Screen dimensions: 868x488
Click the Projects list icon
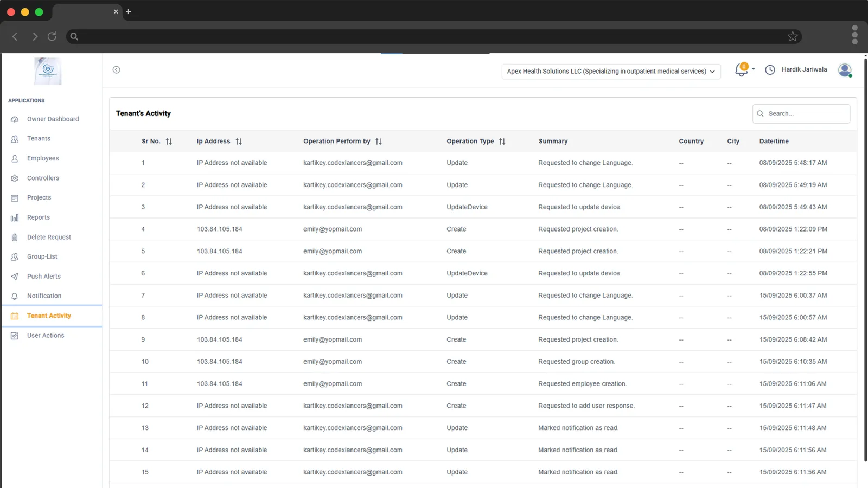click(x=15, y=198)
